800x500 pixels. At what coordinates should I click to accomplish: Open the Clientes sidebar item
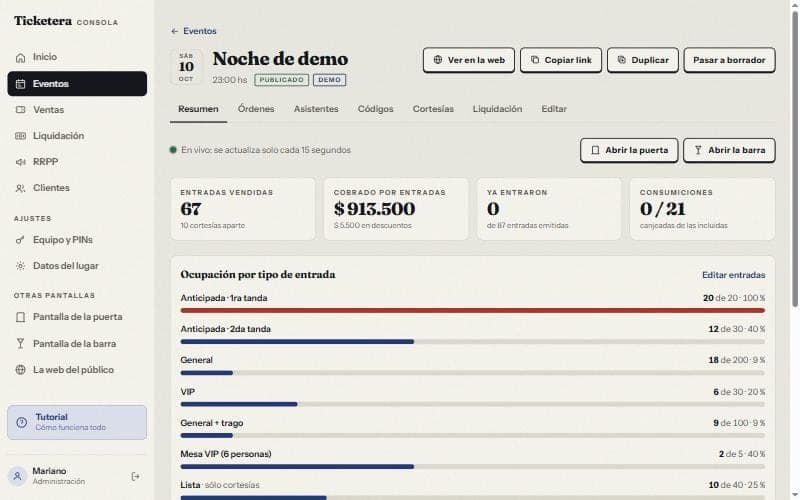tap(77, 188)
